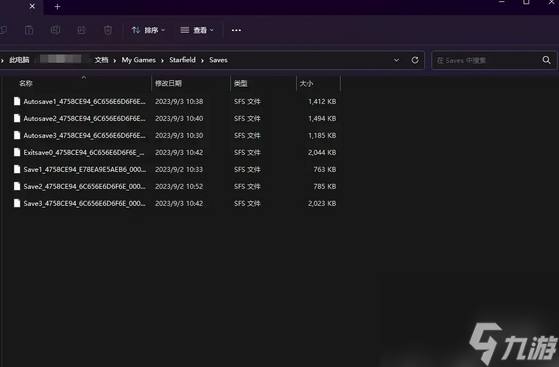
Task: Click SFS 文件 type in Exitsave0 row
Action: [x=247, y=153]
